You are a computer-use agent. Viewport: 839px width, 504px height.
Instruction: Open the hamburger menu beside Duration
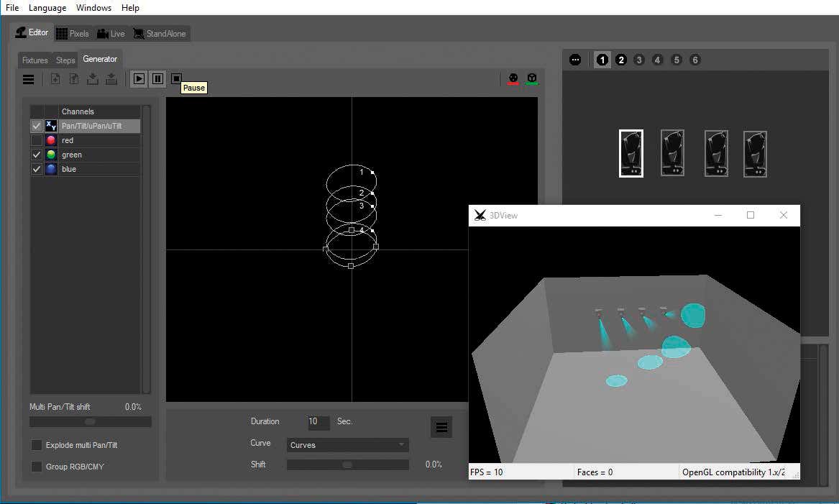click(441, 427)
